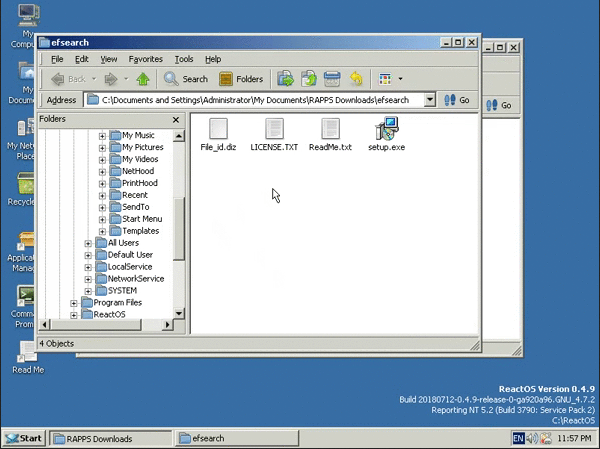Select the ReadMe.txt file
This screenshot has width=600, height=449.
330,129
